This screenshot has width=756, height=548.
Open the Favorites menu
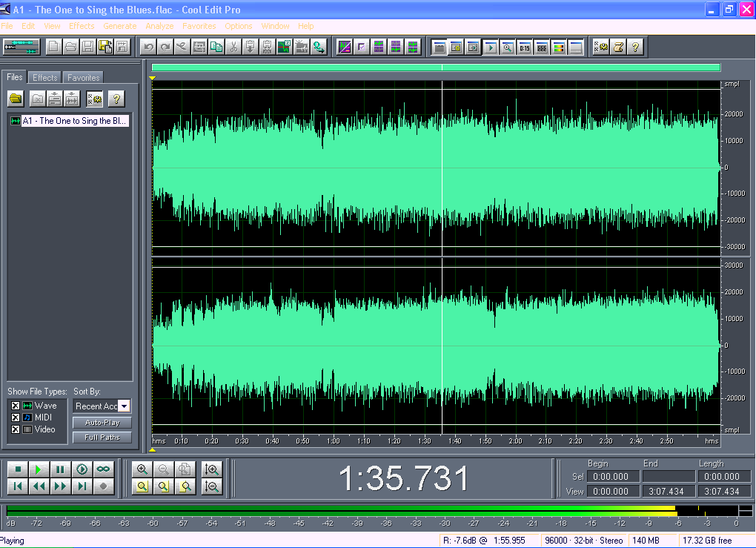[199, 26]
